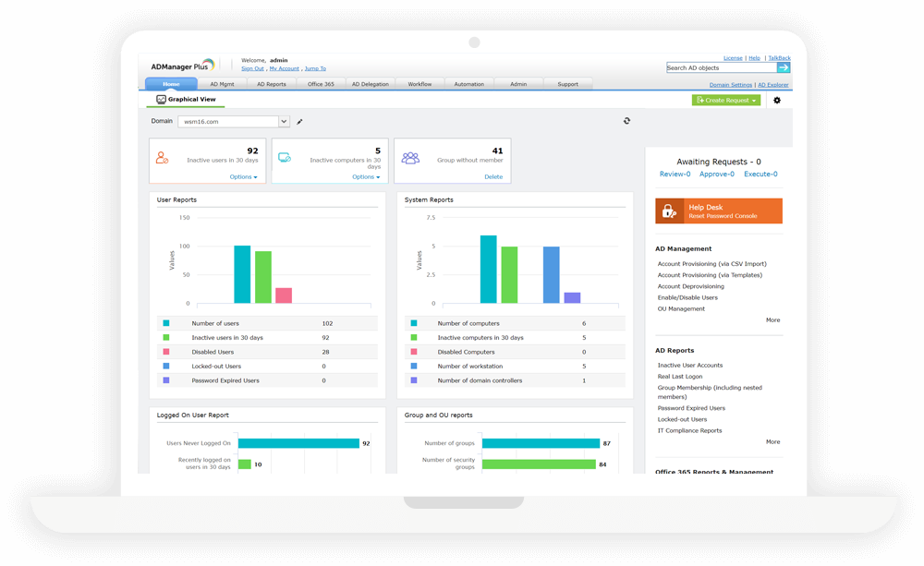This screenshot has width=924, height=566.
Task: Toggle Inactive users in 30 days legend swatch
Action: click(x=166, y=338)
